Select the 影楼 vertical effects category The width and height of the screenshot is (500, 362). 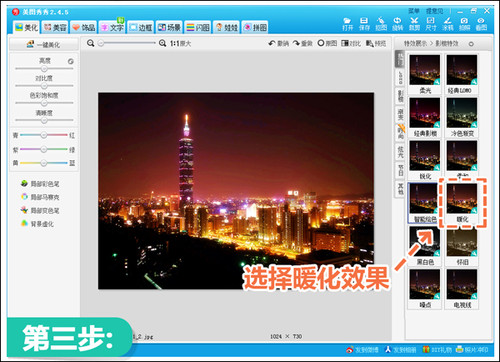pyautogui.click(x=400, y=95)
